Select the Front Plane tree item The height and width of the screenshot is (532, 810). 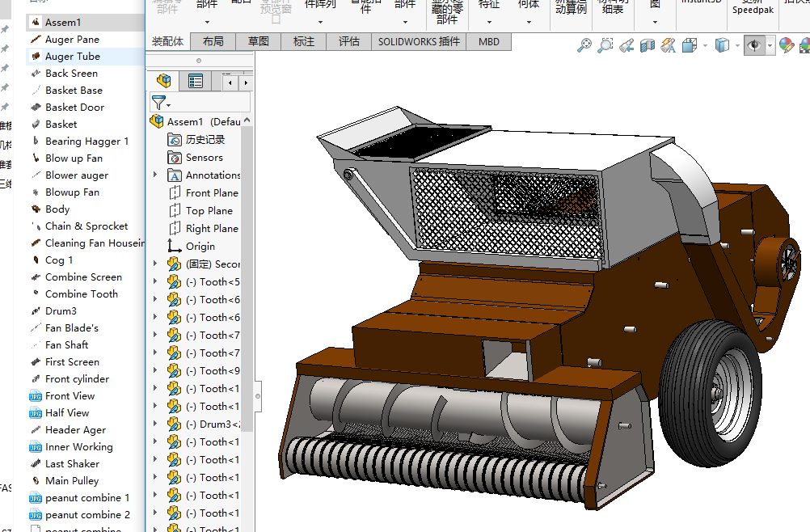212,192
